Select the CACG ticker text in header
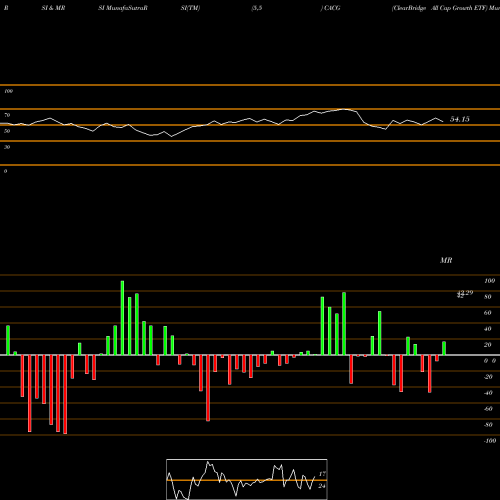The image size is (500, 500). [332, 8]
